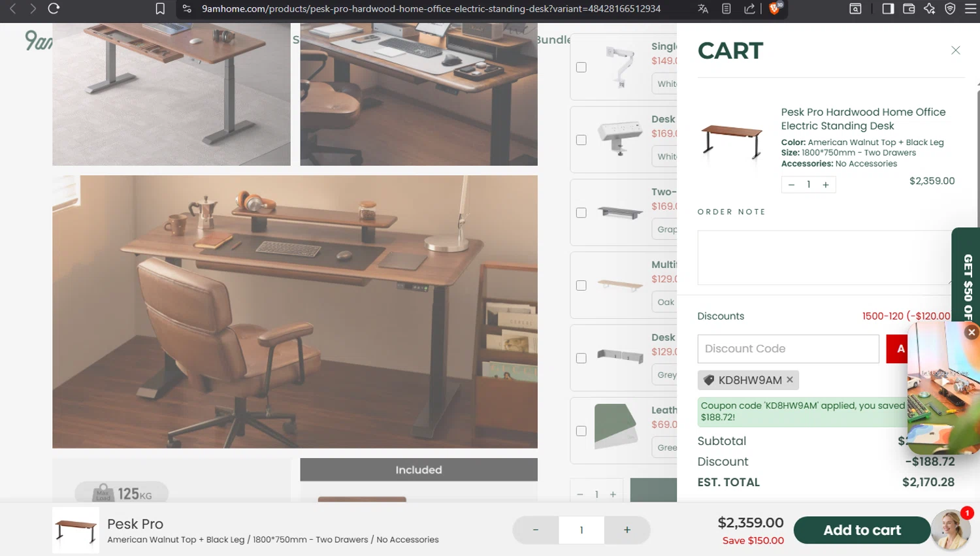Click the sticky bar quantity field
Screen dimensions: 980x556
(581, 530)
